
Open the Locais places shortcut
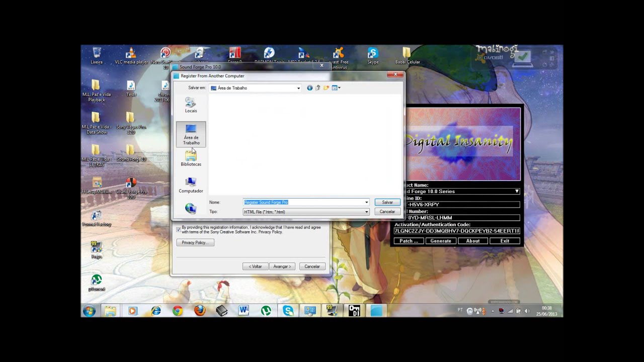tap(191, 106)
